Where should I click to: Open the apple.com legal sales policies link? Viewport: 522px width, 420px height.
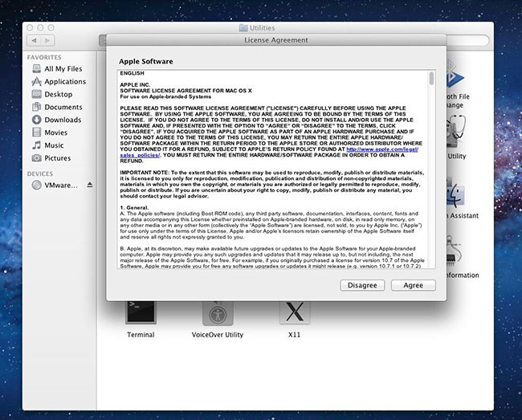coord(382,149)
